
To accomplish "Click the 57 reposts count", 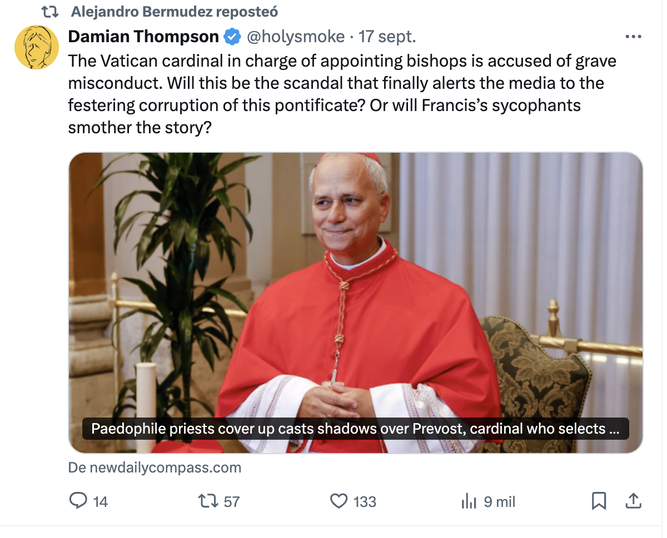I will pyautogui.click(x=231, y=502).
